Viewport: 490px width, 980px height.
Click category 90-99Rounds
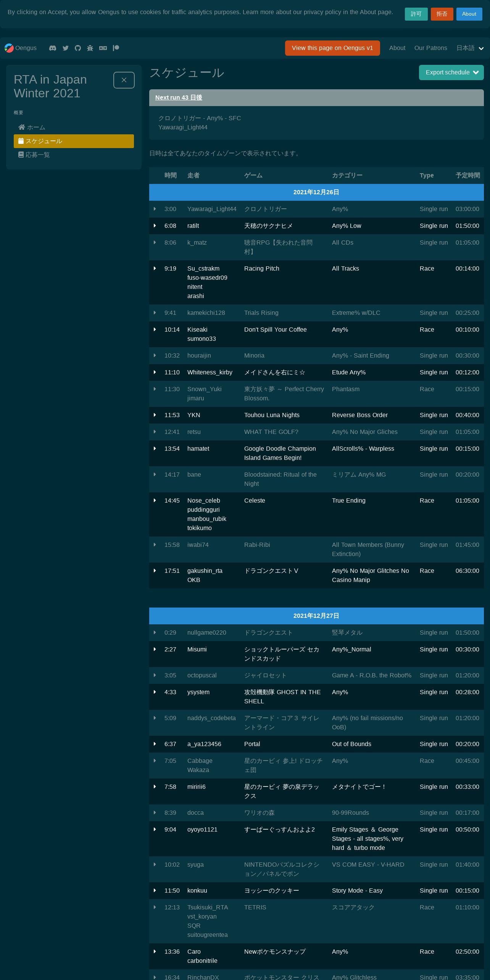[x=350, y=813]
